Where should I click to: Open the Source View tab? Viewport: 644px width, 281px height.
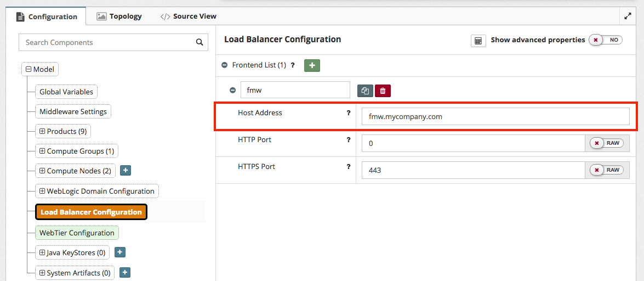188,16
